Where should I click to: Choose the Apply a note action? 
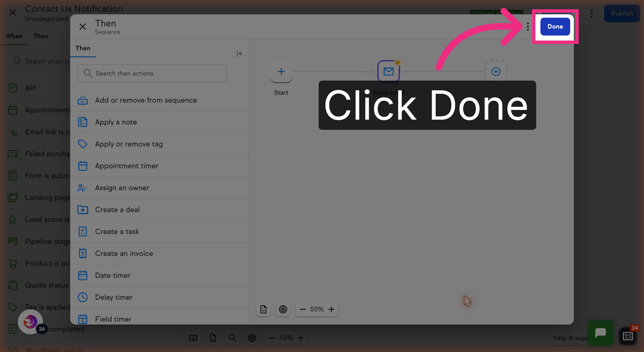(159, 122)
